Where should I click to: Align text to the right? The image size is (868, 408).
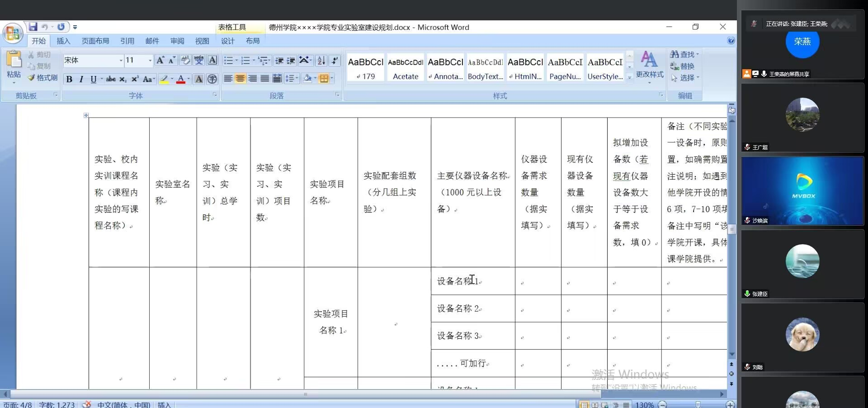point(252,79)
